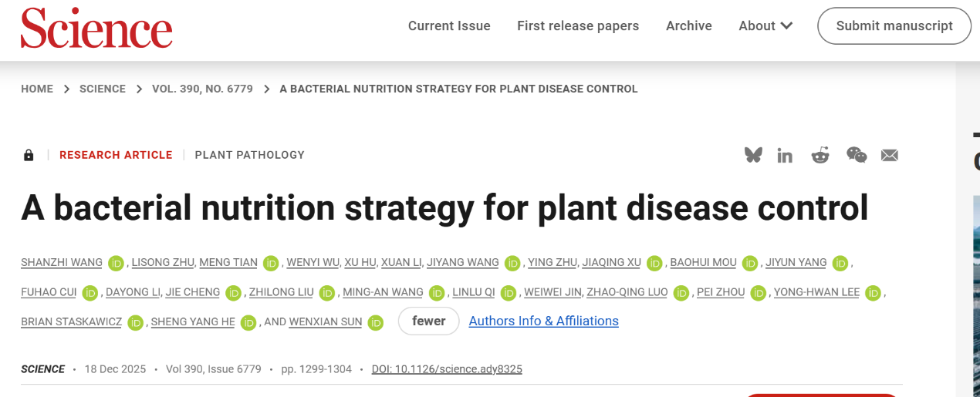Share article on Bluesky
The image size is (980, 397).
coord(753,155)
